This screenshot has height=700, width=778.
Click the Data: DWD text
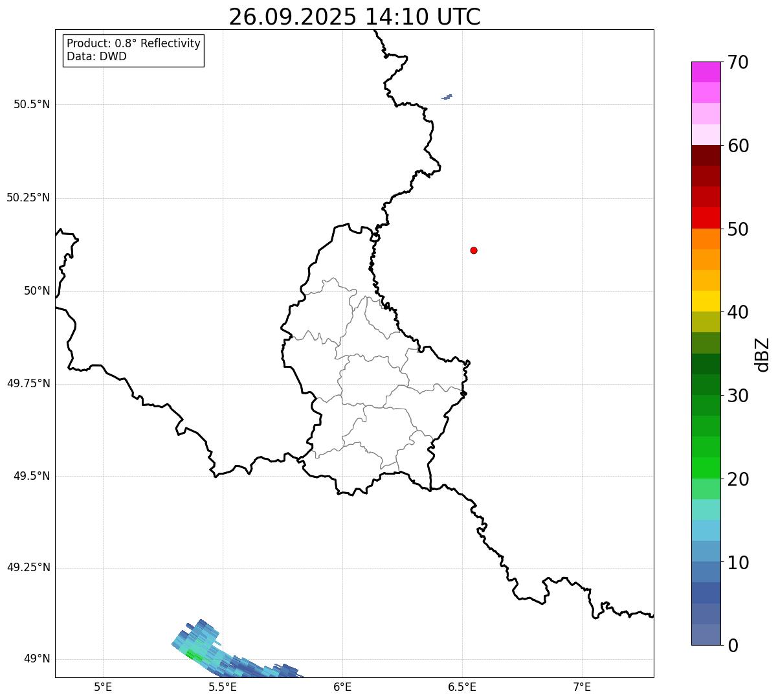(96, 56)
